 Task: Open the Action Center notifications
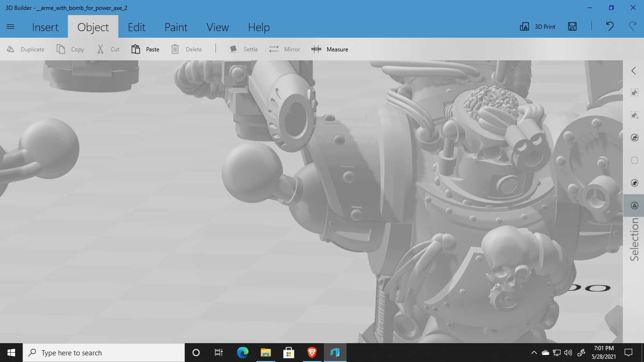(x=628, y=353)
